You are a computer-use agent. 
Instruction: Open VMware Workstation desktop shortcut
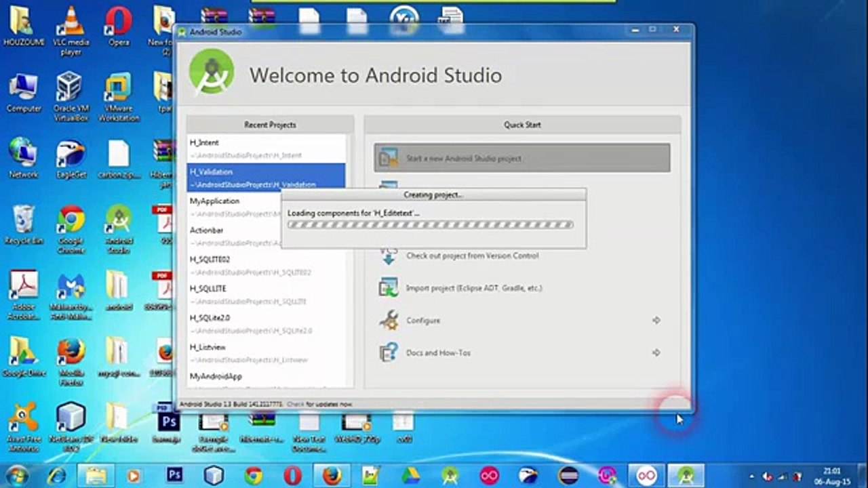click(119, 98)
